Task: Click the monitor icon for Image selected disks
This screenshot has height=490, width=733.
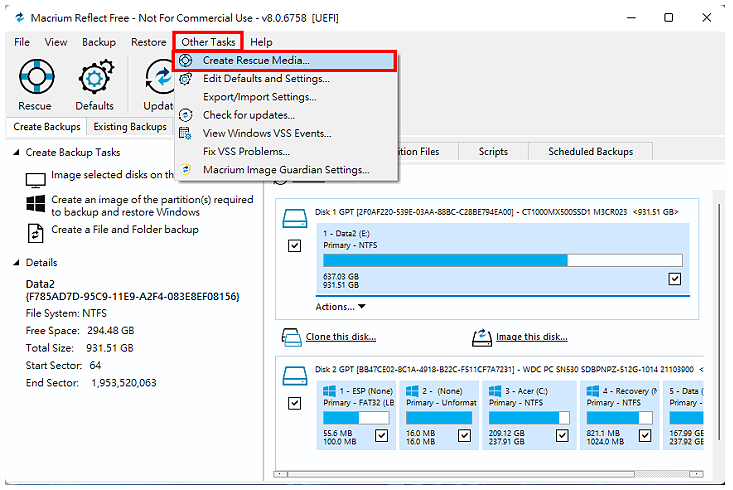Action: click(36, 180)
